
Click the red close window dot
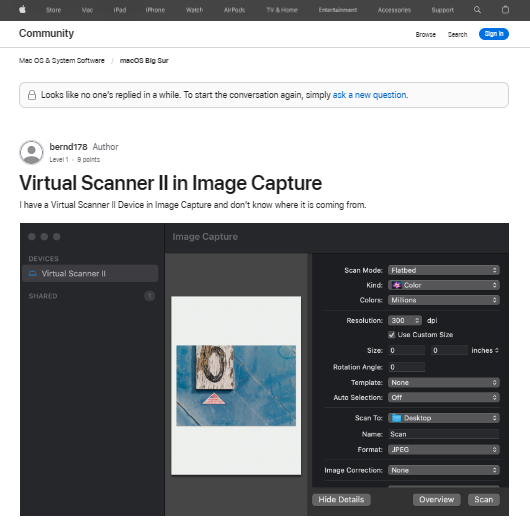[x=32, y=237]
